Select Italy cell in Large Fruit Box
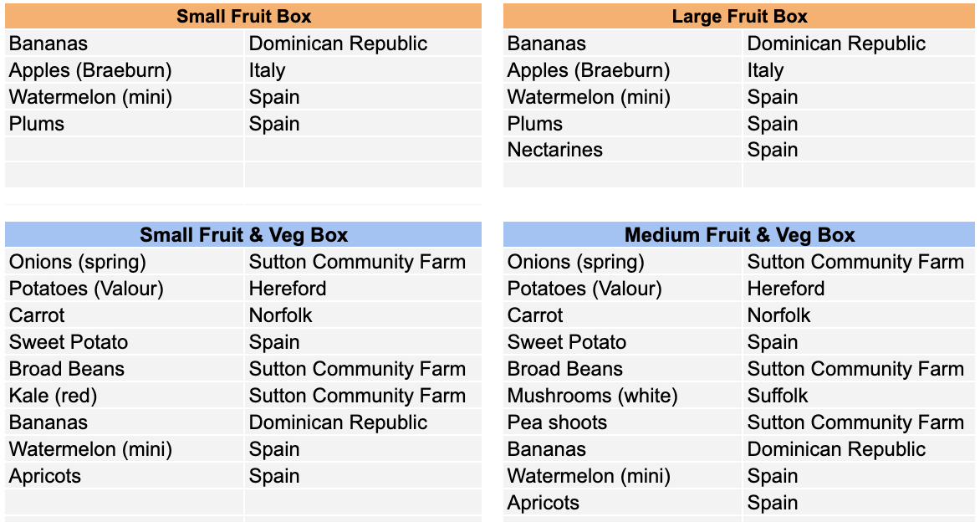The image size is (980, 522). pos(860,70)
